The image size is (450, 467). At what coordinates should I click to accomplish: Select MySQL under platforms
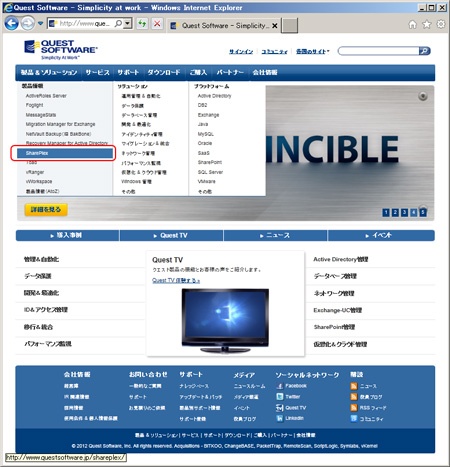pos(206,134)
